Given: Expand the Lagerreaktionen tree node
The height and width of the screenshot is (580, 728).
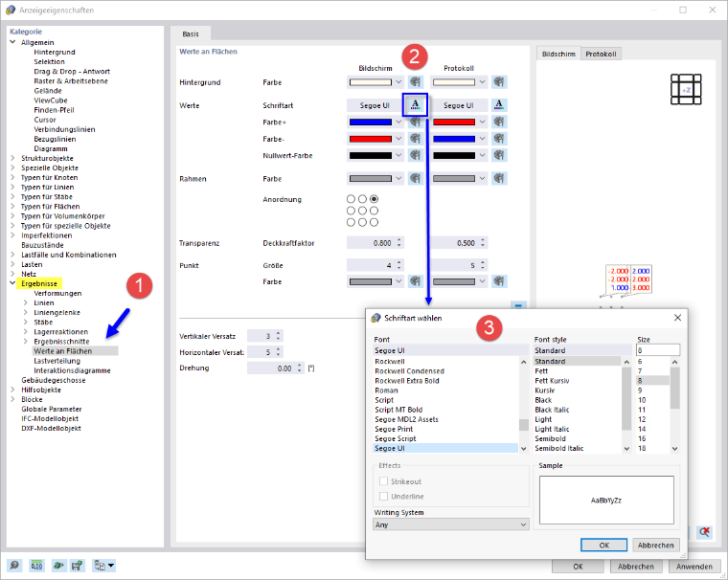Looking at the screenshot, I should pyautogui.click(x=26, y=332).
